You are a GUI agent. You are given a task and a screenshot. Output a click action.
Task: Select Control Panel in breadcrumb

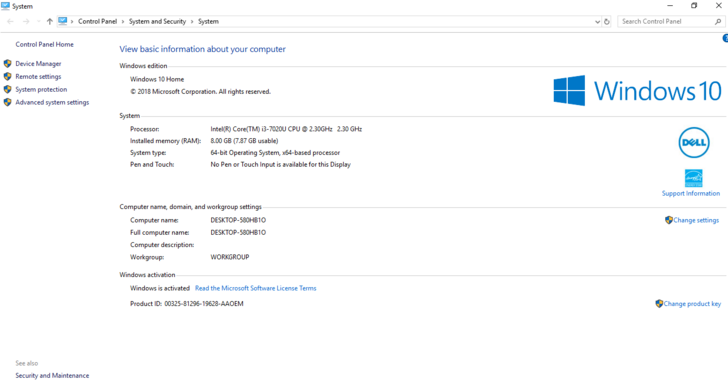(98, 21)
